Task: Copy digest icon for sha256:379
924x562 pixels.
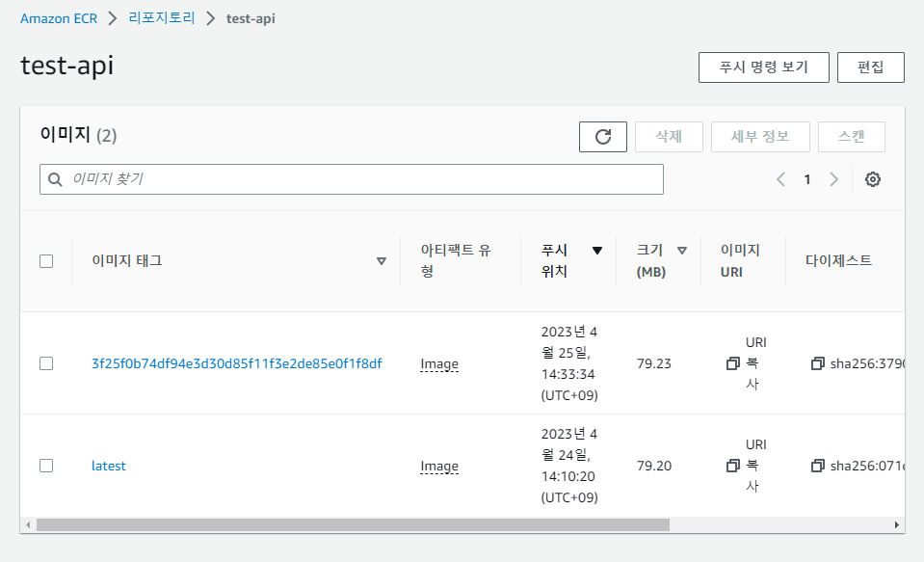Action: click(817, 363)
